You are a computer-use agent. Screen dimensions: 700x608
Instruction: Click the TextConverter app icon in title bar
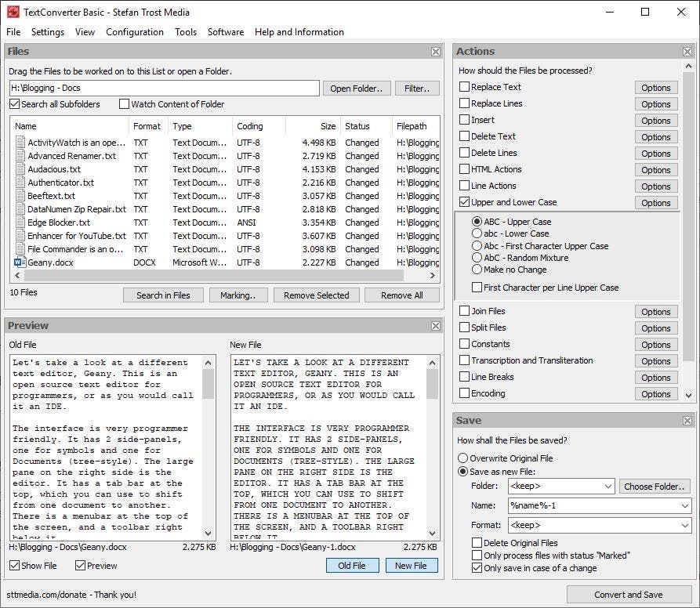click(13, 12)
